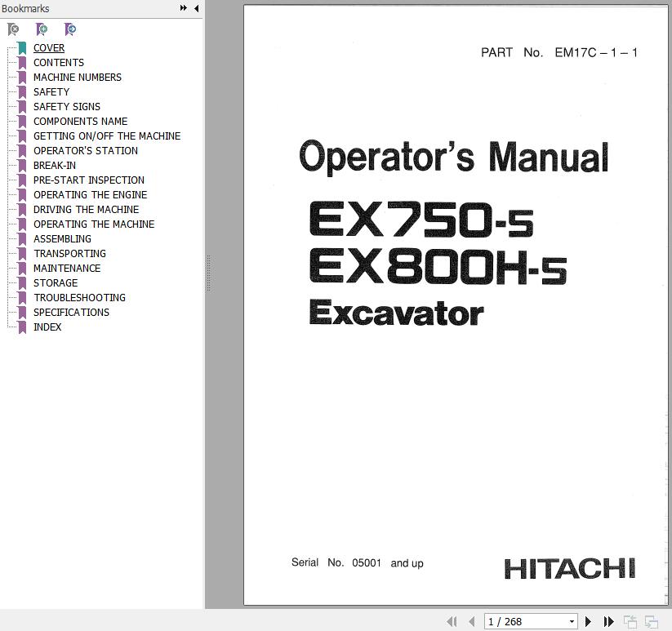This screenshot has height=631, width=672.
Task: Click the PART No. EM17C-1-1 text
Action: 559,53
